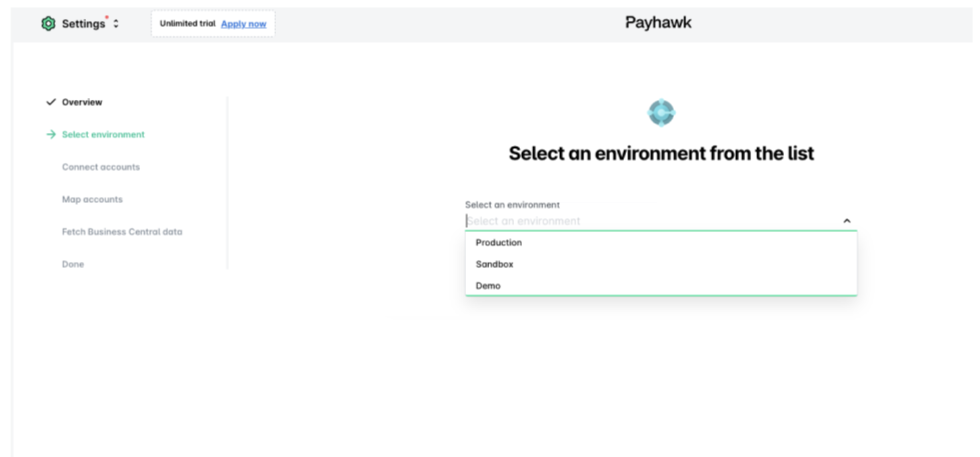Click the Business Central logo icon

661,113
